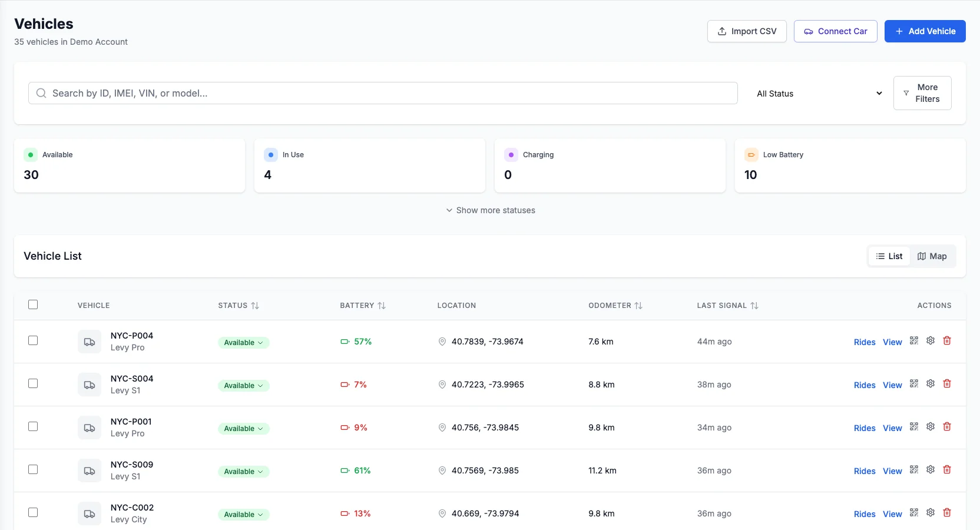
Task: Open More Filters
Action: click(922, 93)
